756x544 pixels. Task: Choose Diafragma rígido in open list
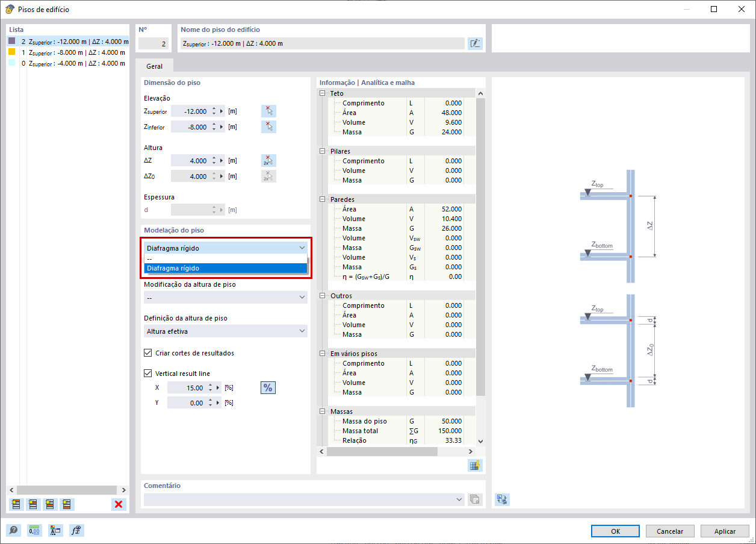(226, 268)
